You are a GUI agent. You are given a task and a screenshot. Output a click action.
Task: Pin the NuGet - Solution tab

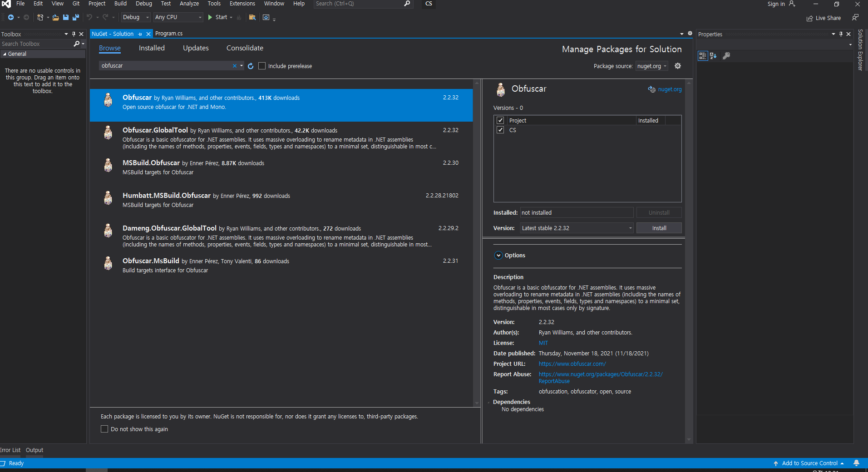point(140,34)
